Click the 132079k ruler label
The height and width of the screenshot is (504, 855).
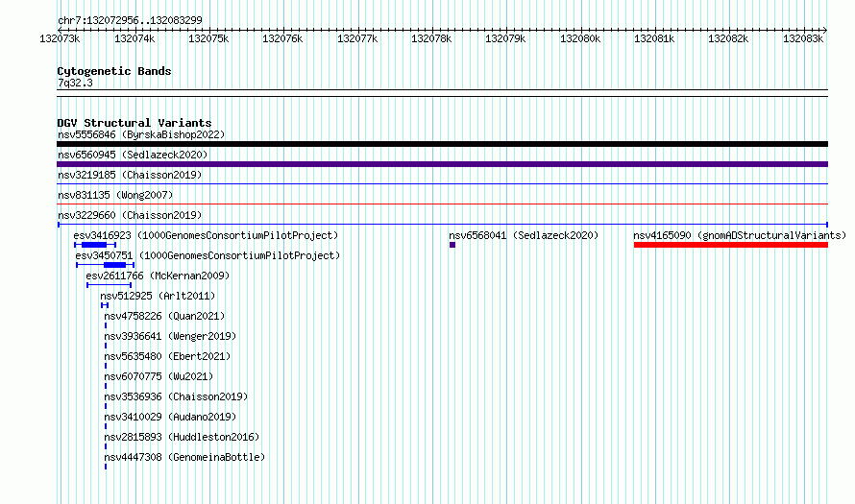click(505, 38)
